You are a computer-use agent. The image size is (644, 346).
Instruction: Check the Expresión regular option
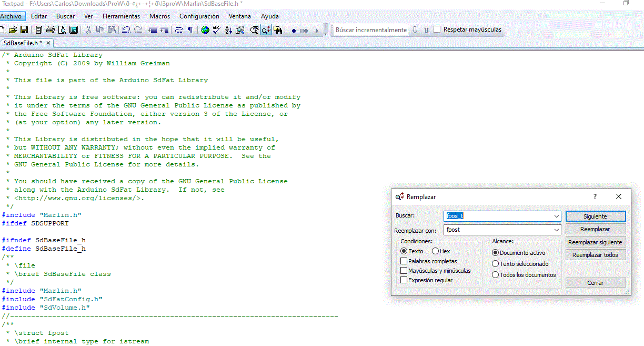coord(404,280)
